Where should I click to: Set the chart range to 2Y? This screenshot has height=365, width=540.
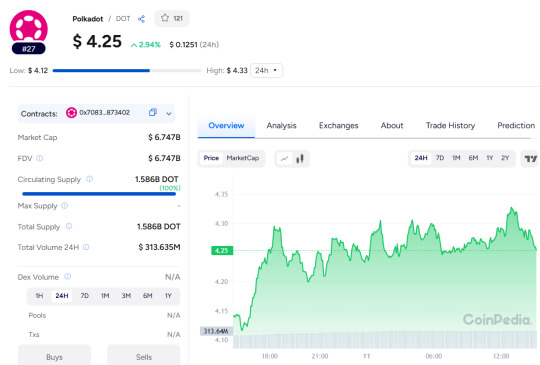click(x=505, y=158)
